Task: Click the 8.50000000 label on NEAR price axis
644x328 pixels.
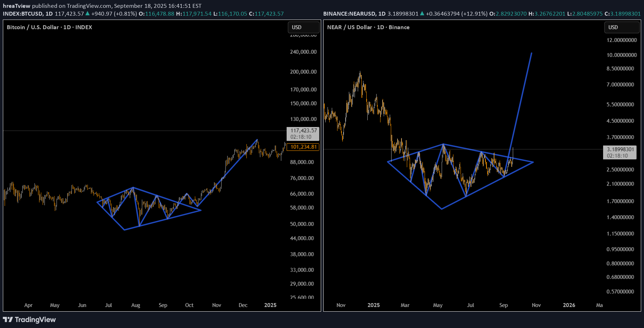Action: pos(620,69)
